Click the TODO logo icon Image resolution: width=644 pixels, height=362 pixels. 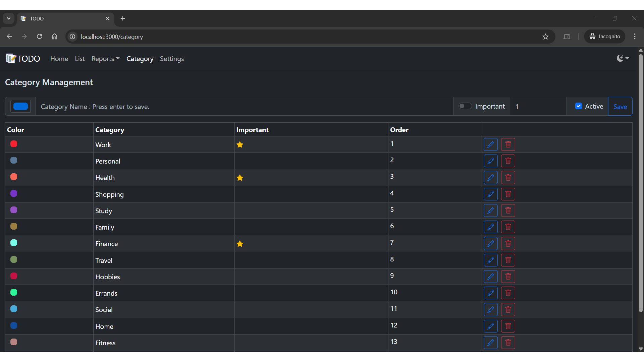tap(11, 59)
